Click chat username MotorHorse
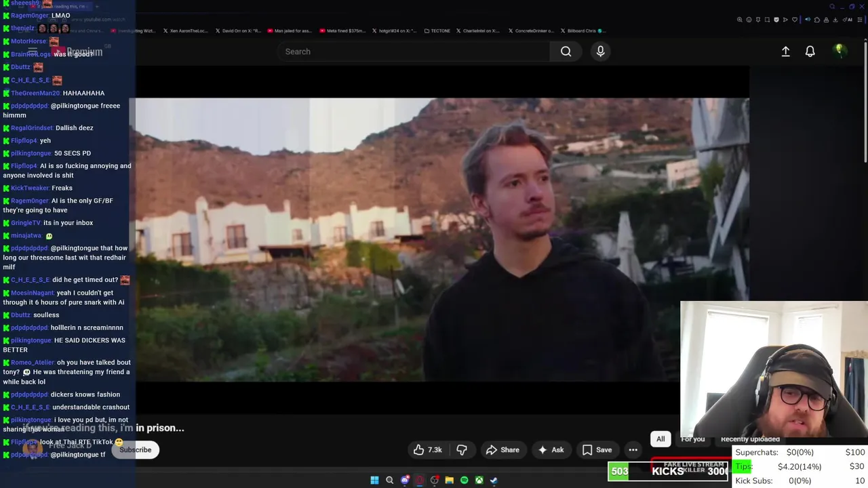Viewport: 868px width, 488px height. [29, 41]
